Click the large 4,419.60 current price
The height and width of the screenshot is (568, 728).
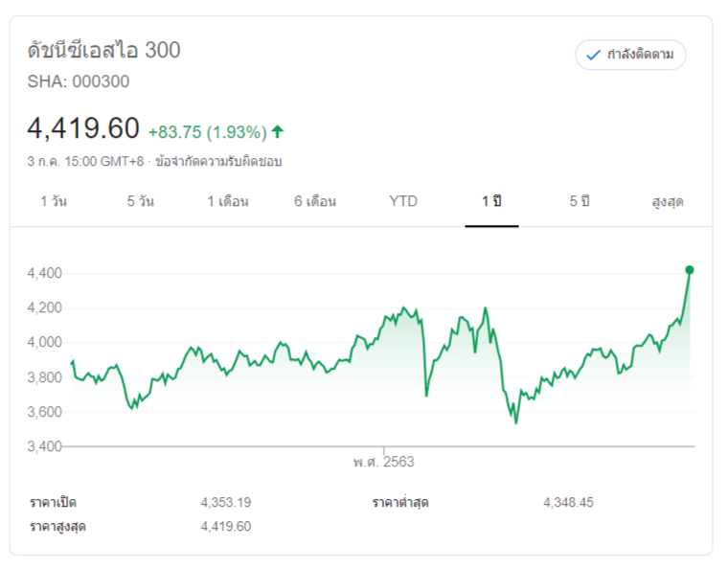tap(83, 128)
